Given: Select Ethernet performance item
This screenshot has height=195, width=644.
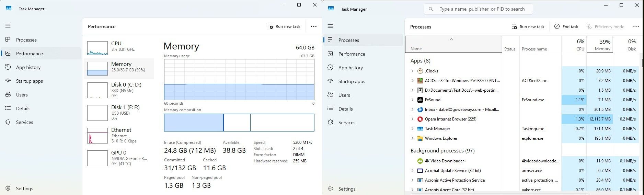Looking at the screenshot, I should point(119,135).
